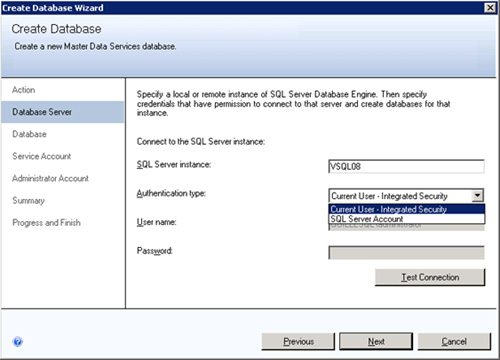Choose Current User - Integrated Security option
500x360 pixels.
pyautogui.click(x=407, y=209)
